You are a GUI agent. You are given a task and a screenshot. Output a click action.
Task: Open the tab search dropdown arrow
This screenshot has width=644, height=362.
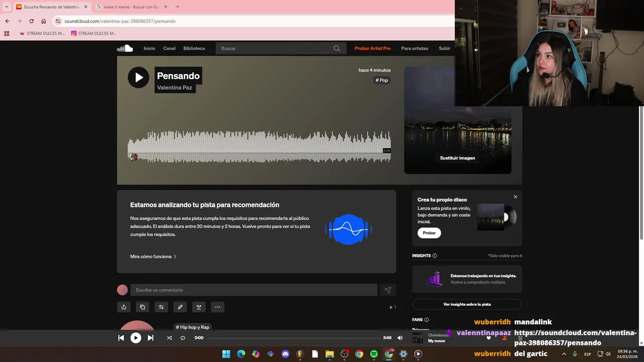pos(6,7)
